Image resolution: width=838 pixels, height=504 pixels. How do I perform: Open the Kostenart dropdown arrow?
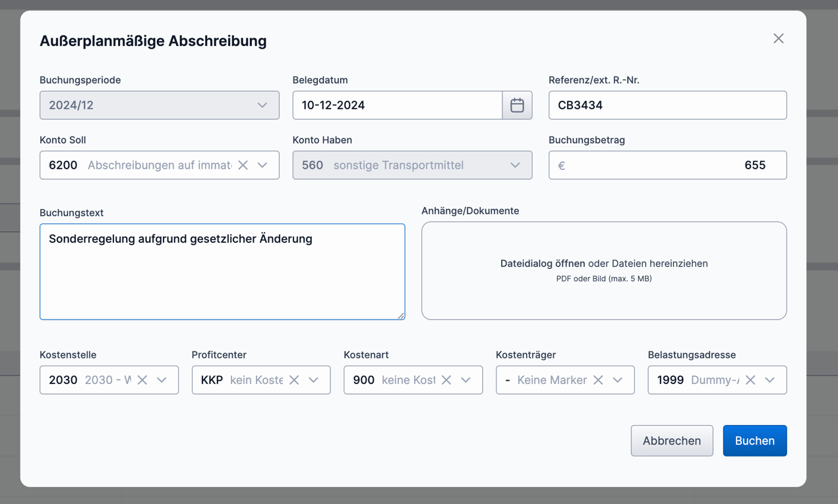tap(466, 380)
